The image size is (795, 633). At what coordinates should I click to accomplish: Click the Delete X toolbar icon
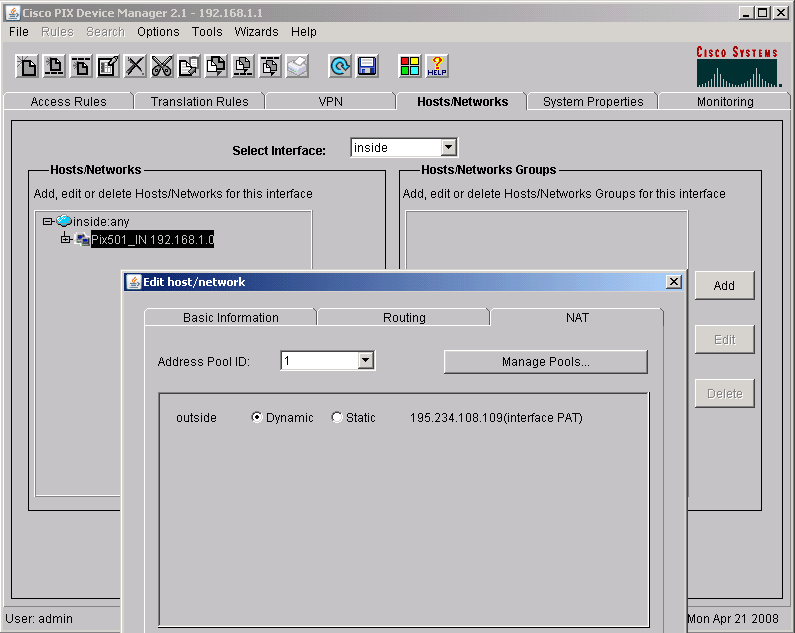click(x=135, y=66)
